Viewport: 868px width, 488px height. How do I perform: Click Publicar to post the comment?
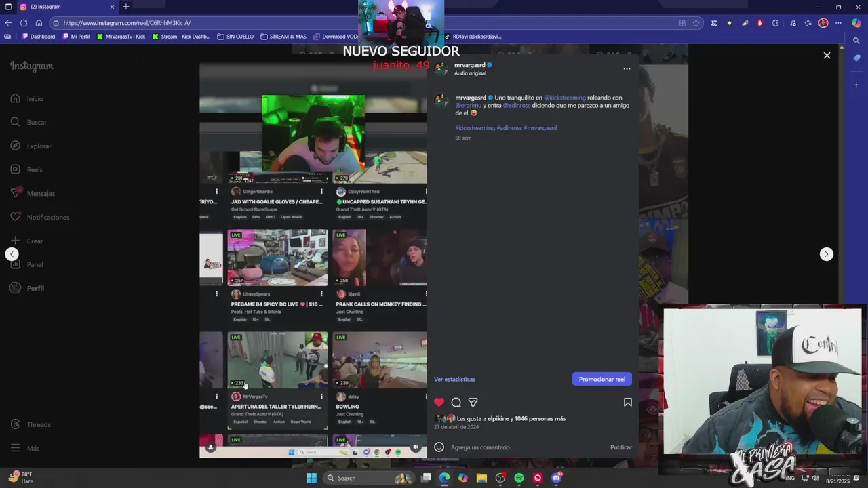coord(621,447)
